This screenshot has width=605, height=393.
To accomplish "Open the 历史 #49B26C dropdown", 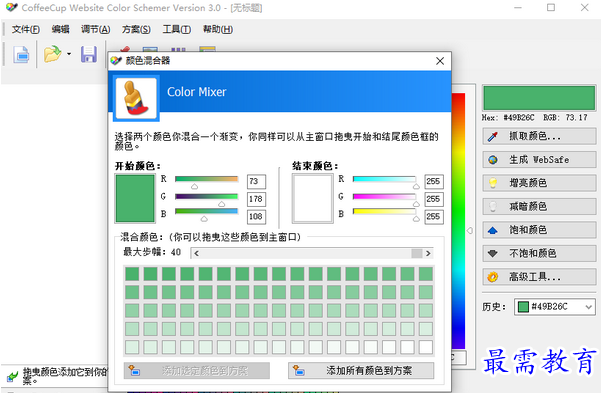I will [x=555, y=307].
